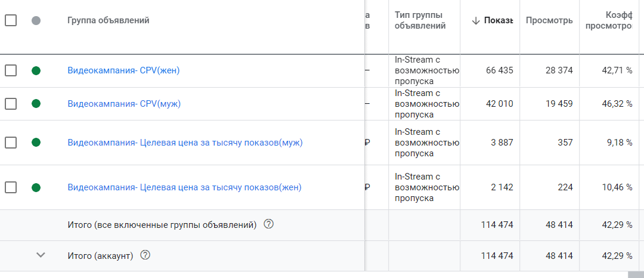
Task: Click status dot for Целевая цена (муж) row
Action: [36, 143]
